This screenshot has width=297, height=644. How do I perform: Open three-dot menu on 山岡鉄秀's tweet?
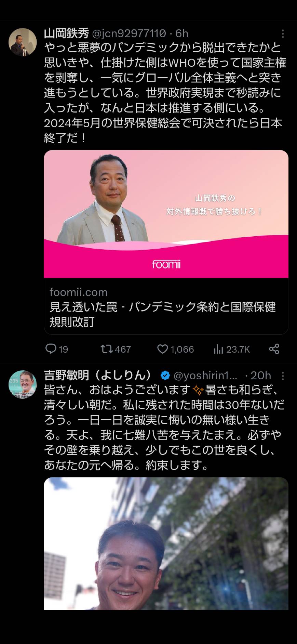click(283, 34)
